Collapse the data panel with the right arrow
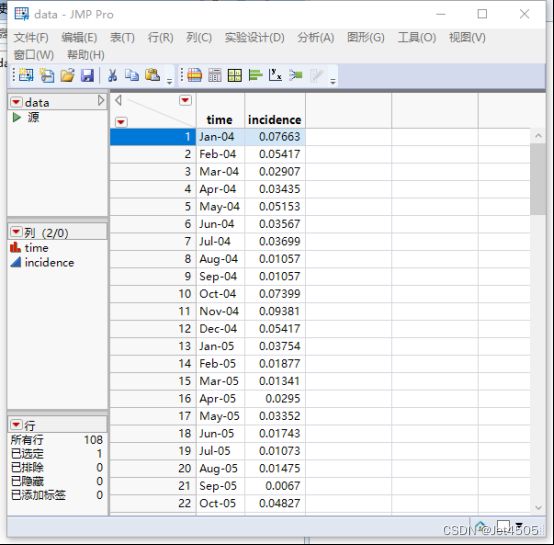 (101, 100)
